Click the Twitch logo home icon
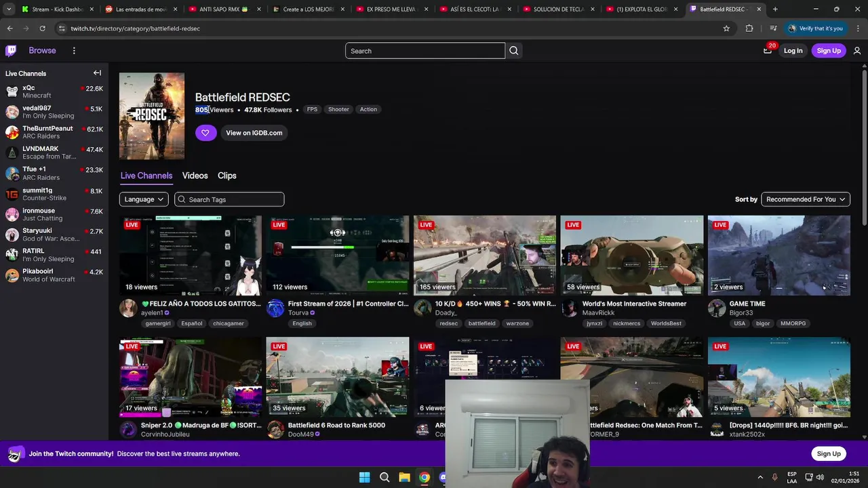Image resolution: width=868 pixels, height=488 pixels. (x=11, y=51)
